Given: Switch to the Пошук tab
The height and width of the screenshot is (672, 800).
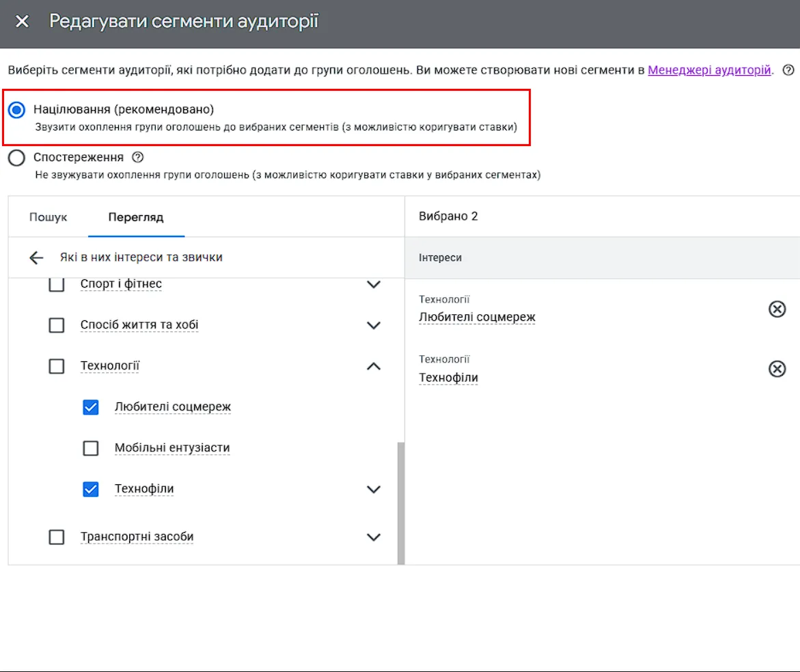Looking at the screenshot, I should tap(48, 217).
